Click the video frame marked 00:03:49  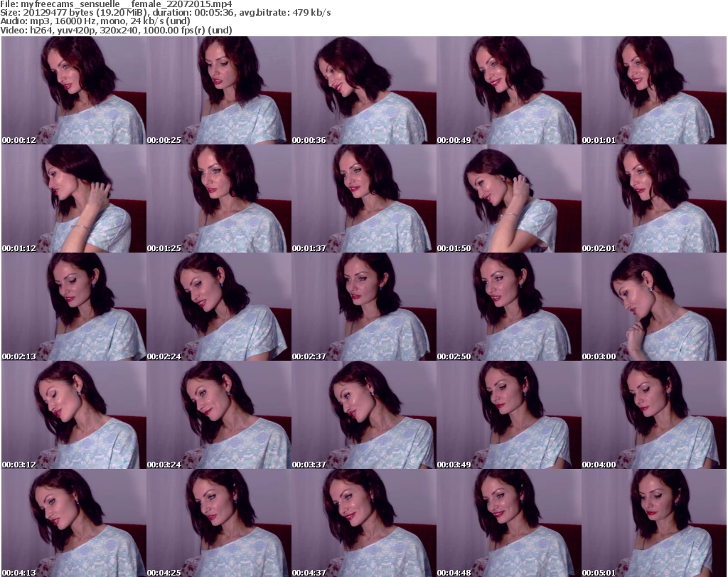pyautogui.click(x=509, y=415)
